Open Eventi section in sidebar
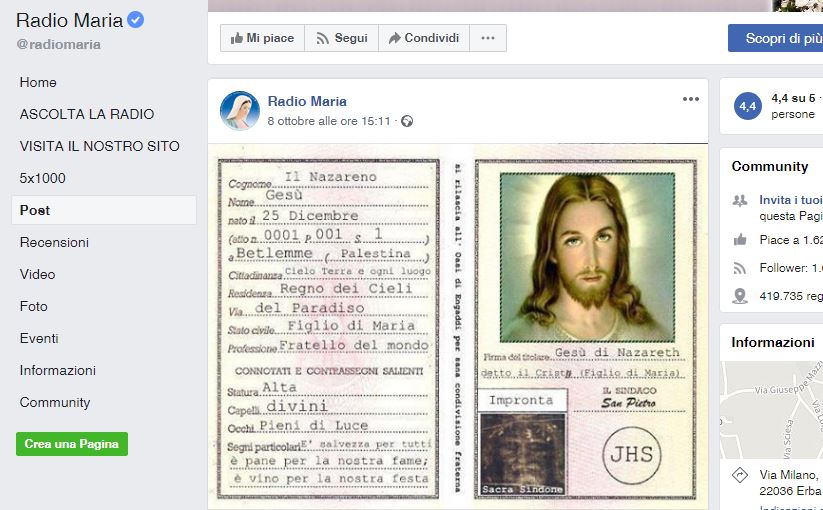 [39, 338]
